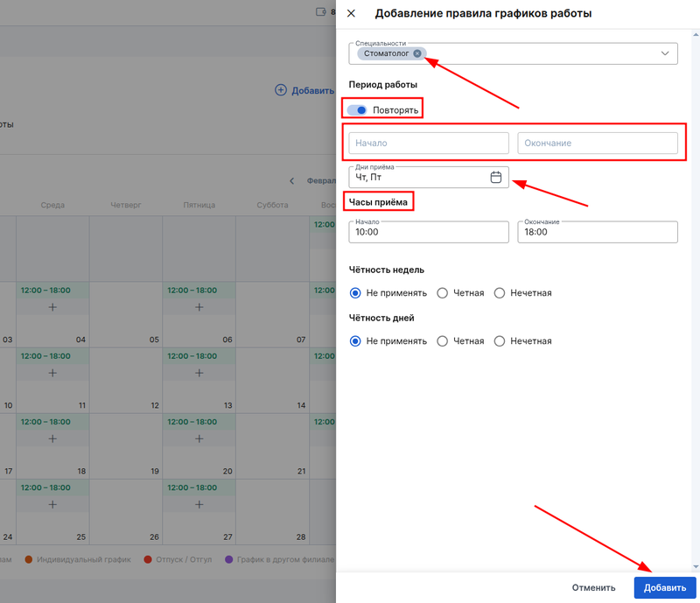The image size is (700, 603).
Task: Select Нечетная for day parity
Action: point(500,341)
